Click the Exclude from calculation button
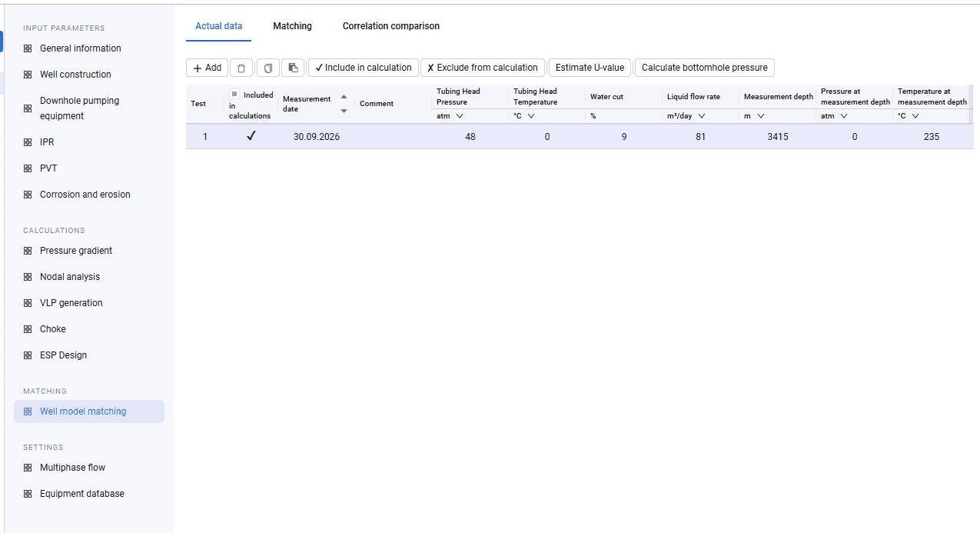Viewport: 980px width, 533px height. click(x=483, y=68)
